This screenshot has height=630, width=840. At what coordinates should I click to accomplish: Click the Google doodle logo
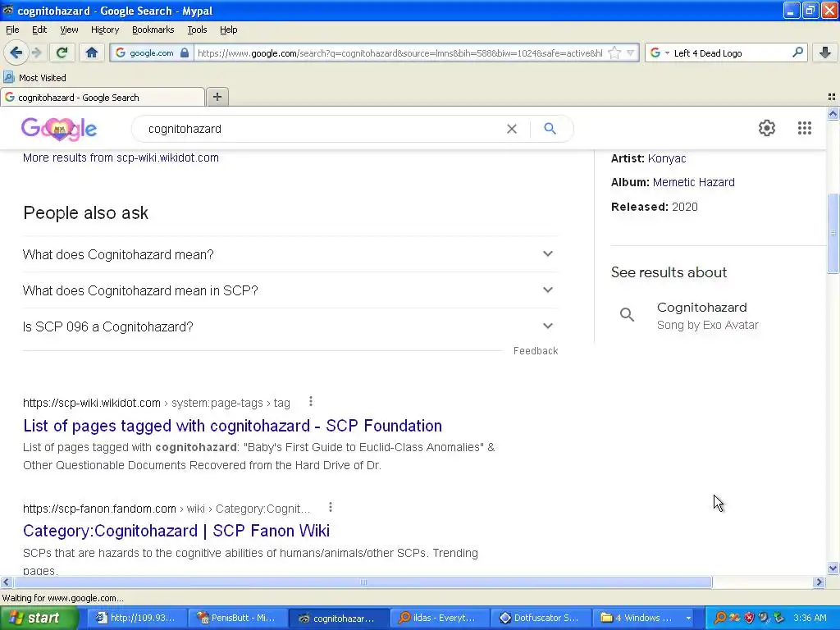(59, 129)
